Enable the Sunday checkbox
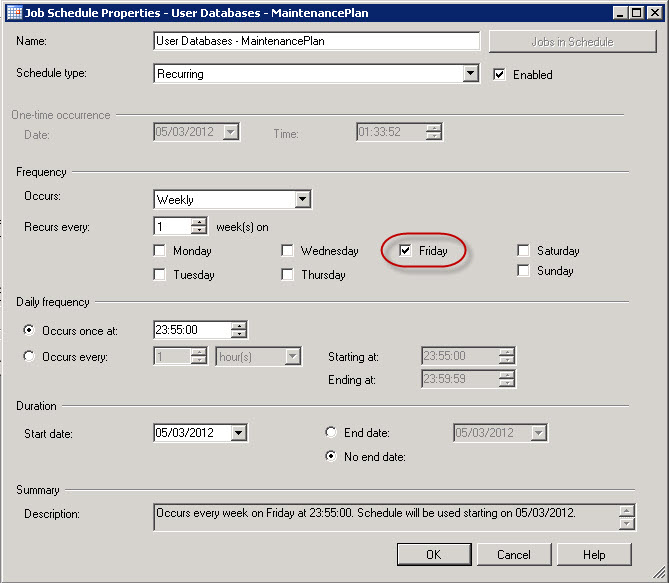This screenshot has width=669, height=583. pos(524,271)
